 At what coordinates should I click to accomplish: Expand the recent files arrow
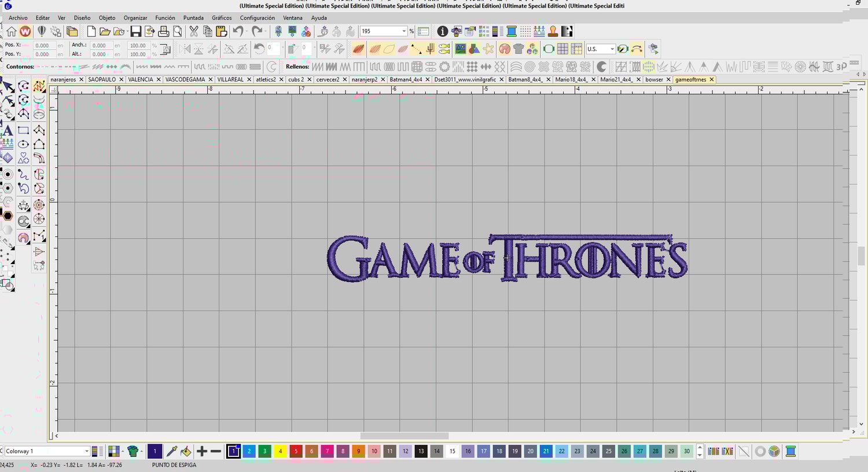[x=127, y=31]
